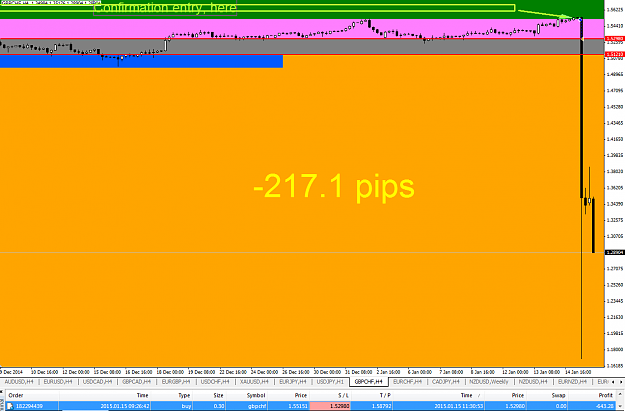Screen dimensions: 625x411
Task: Click the 15 Dec 08:00 time axis label
Action: [x=107, y=372]
